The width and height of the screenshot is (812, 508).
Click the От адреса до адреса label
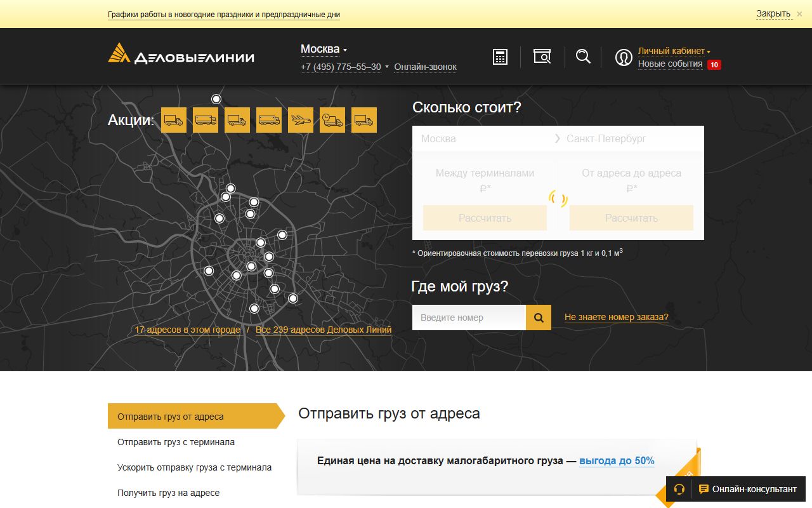631,173
